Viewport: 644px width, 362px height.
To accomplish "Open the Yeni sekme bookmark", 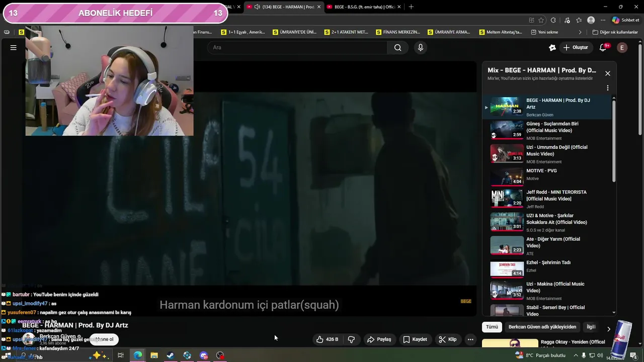I will click(x=544, y=32).
